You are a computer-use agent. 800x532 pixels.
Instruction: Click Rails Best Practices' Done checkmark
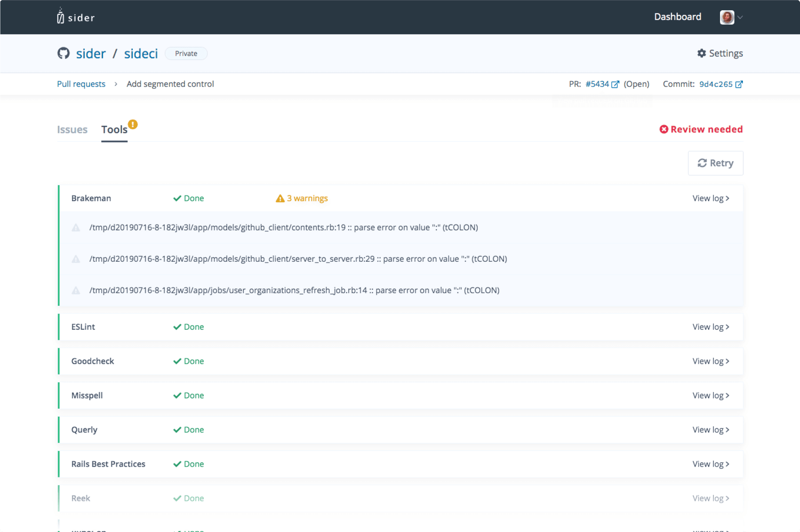point(177,464)
